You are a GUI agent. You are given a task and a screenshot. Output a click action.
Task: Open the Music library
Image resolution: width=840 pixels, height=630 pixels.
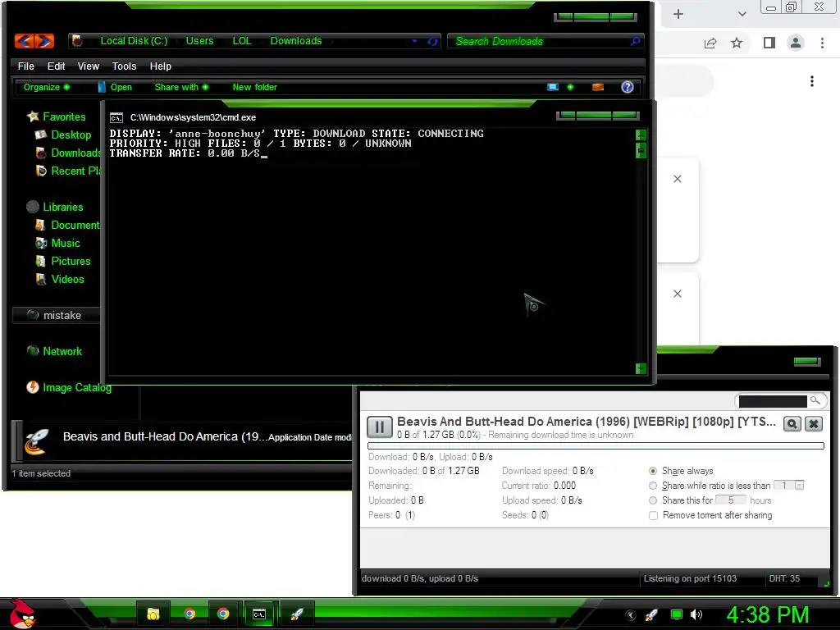[66, 243]
